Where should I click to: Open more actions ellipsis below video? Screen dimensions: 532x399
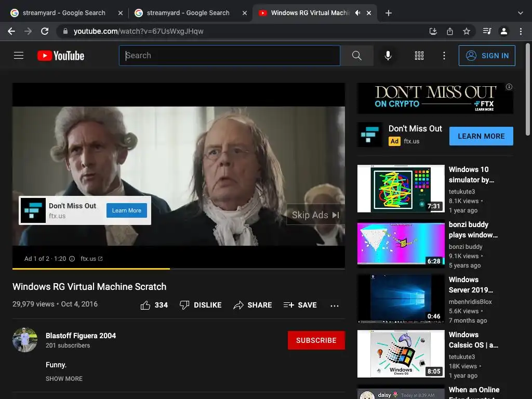pos(335,305)
